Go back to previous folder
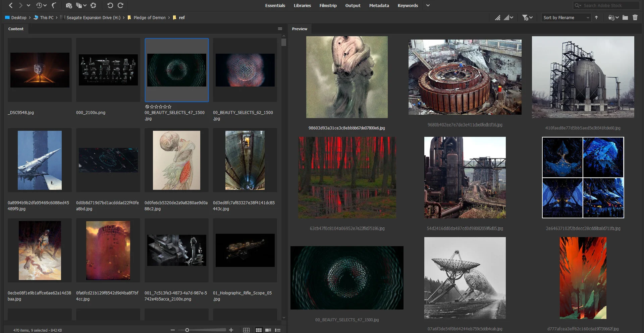Screen dimensions: 644x333 pyautogui.click(x=11, y=5)
